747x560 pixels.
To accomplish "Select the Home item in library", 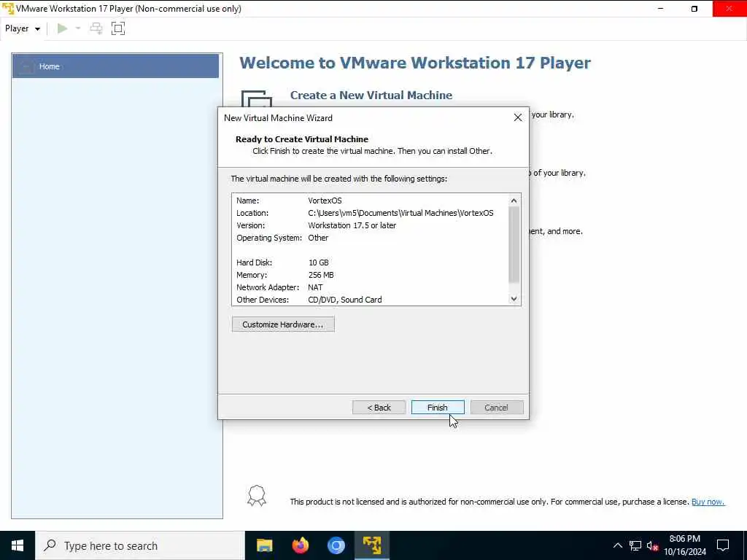I will tap(115, 66).
